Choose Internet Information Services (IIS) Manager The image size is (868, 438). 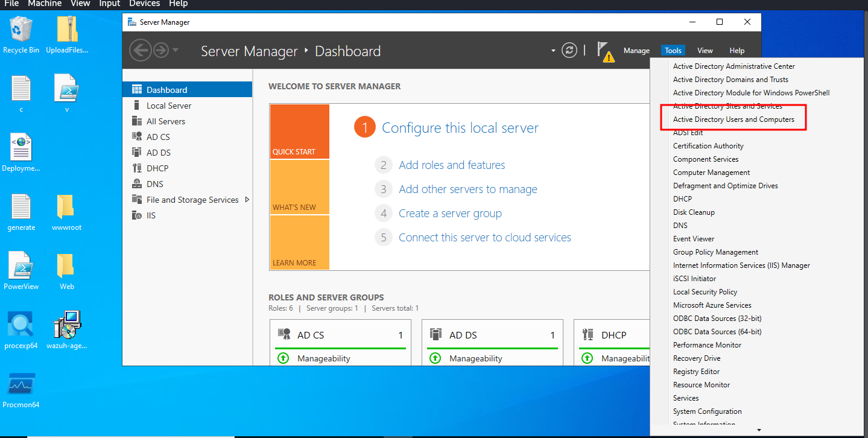[741, 265]
